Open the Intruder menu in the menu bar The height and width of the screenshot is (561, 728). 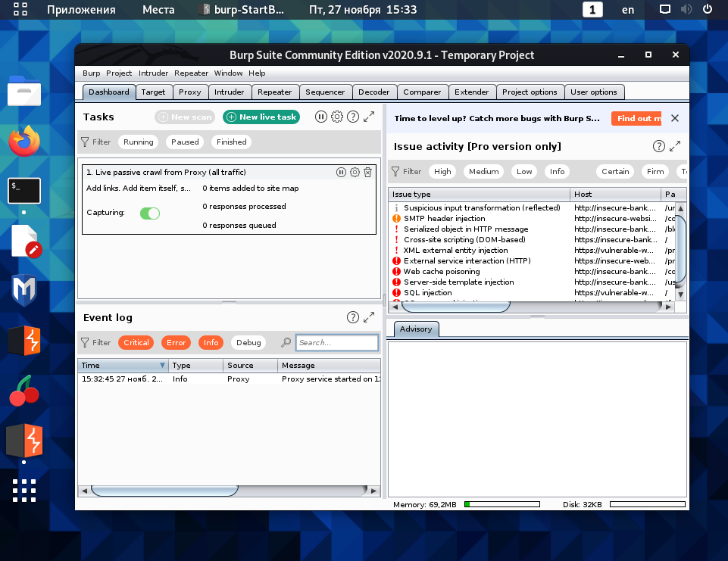pyautogui.click(x=153, y=73)
